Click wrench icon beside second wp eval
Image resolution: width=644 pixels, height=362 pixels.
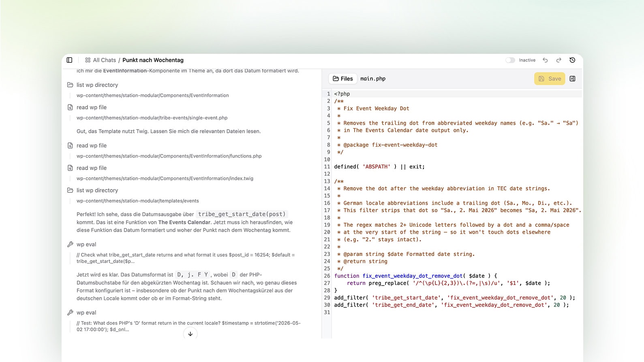(70, 313)
